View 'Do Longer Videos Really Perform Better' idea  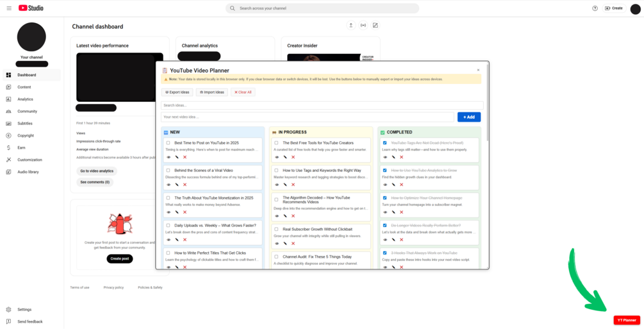coord(385,240)
